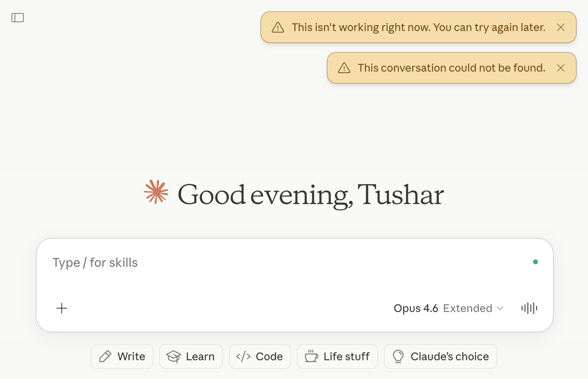Image resolution: width=588 pixels, height=379 pixels.
Task: Click the warning triangle in second alert
Action: (344, 68)
